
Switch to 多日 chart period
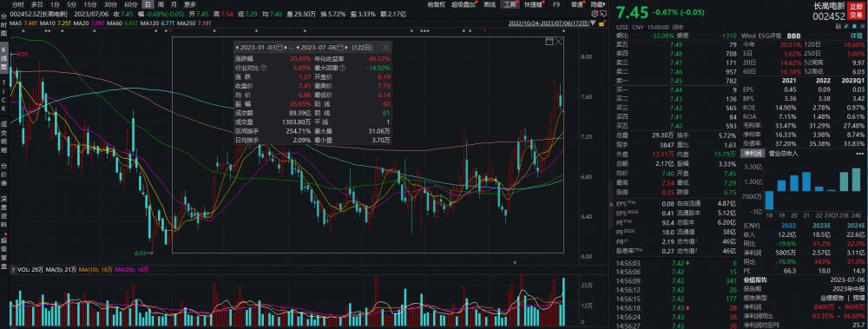coord(36,3)
